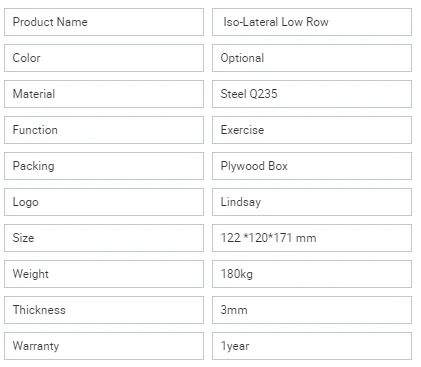The image size is (421, 367).
Task: Click the Function label cell
Action: 104,130
